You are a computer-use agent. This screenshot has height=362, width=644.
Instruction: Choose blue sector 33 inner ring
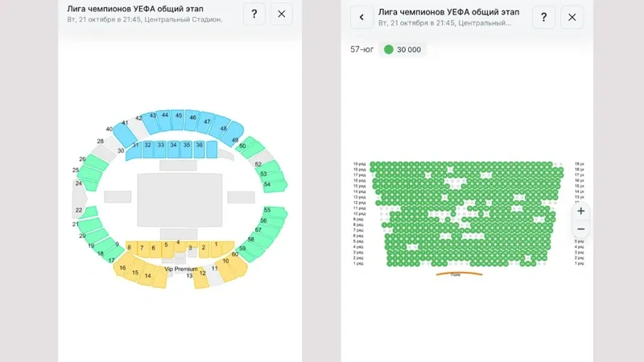160,146
